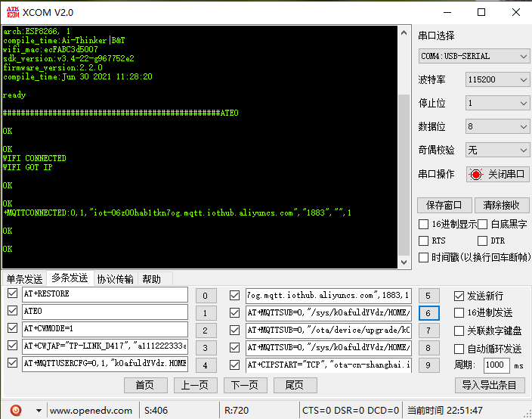This screenshot has height=419, width=532.
Task: Send command with button 0
Action: point(206,296)
